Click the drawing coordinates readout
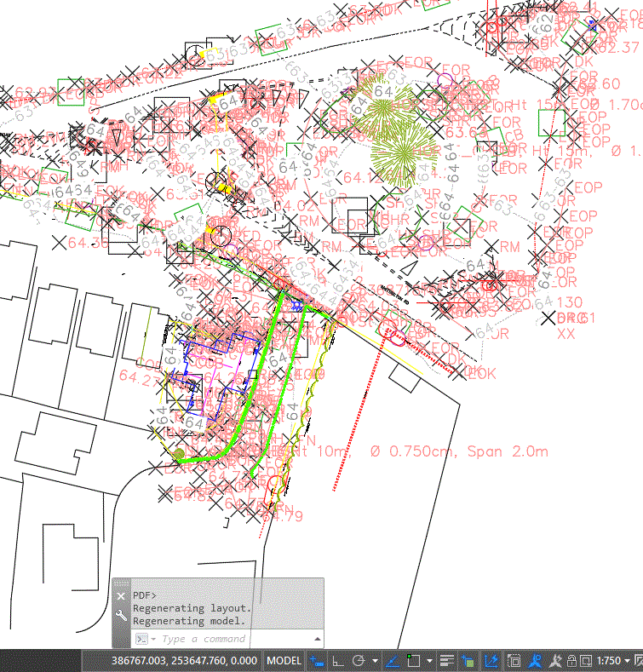The image size is (643, 672). (184, 660)
